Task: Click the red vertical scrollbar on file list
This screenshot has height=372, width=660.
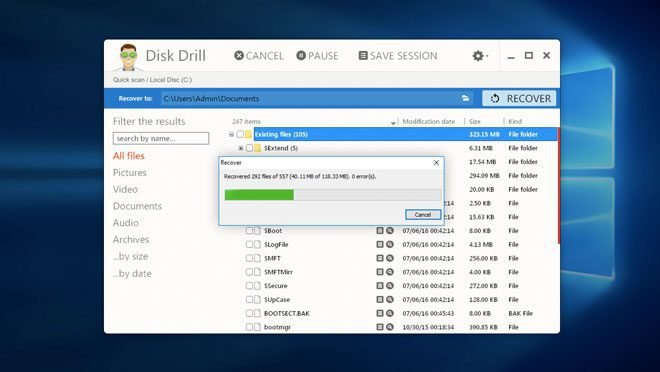Action: [559, 185]
